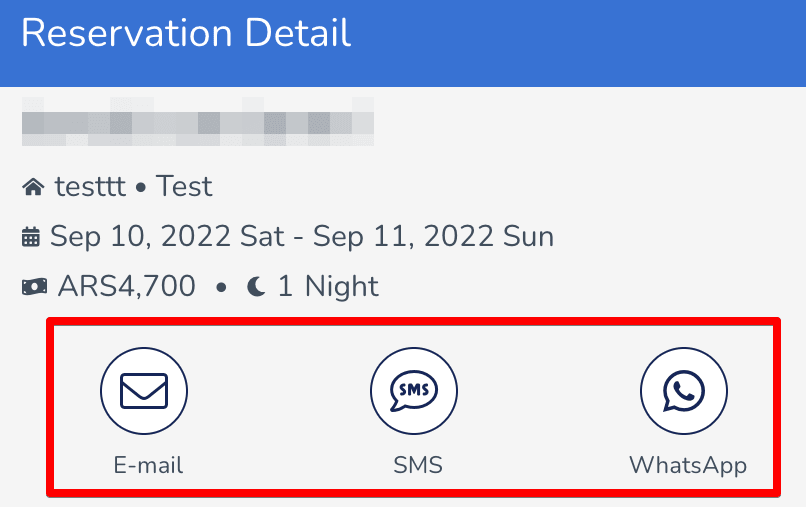This screenshot has height=508, width=806.
Task: Click the testtt property name
Action: pyautogui.click(x=90, y=186)
